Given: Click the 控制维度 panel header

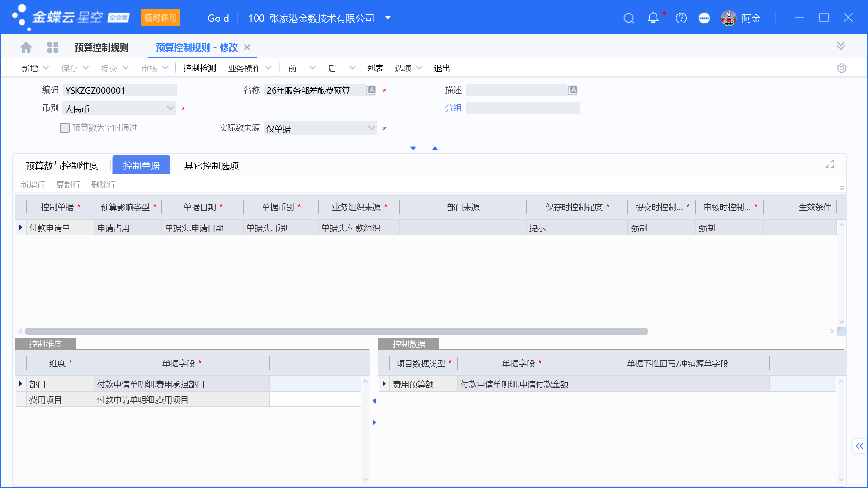Looking at the screenshot, I should pyautogui.click(x=46, y=344).
